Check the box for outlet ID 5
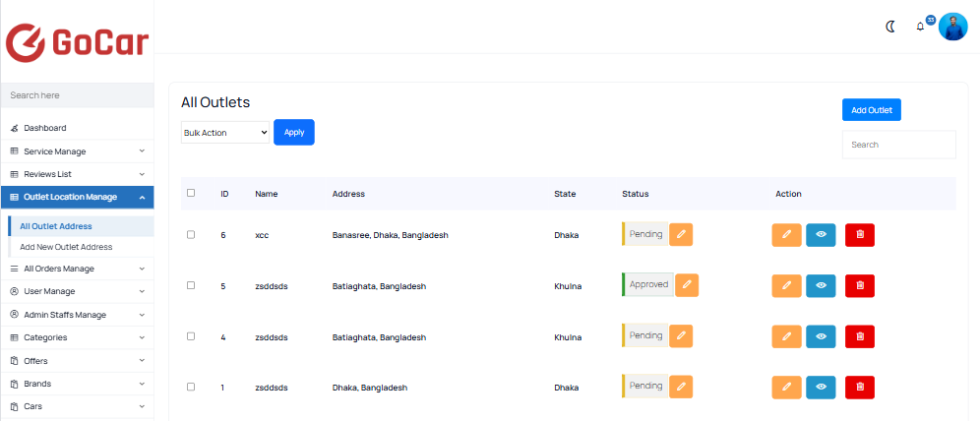 [191, 285]
